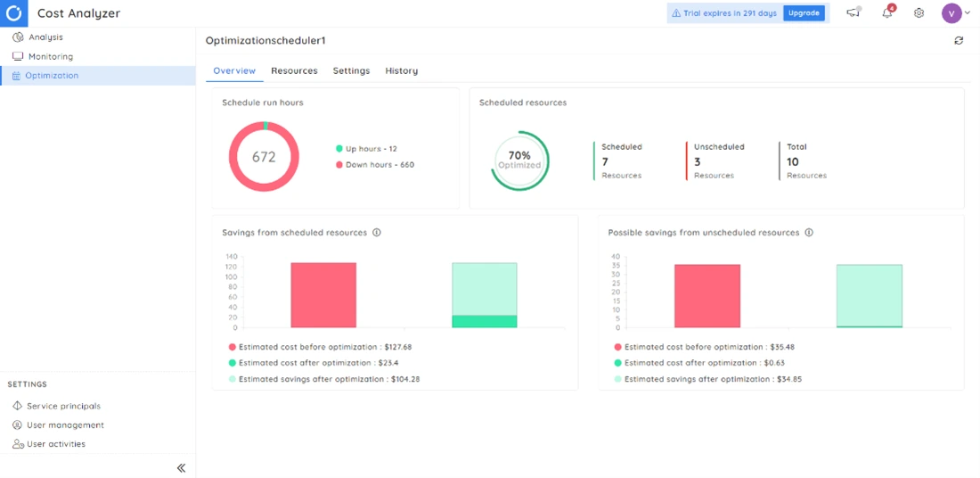The height and width of the screenshot is (478, 980).
Task: Open the announcements megaphone icon
Action: click(853, 13)
